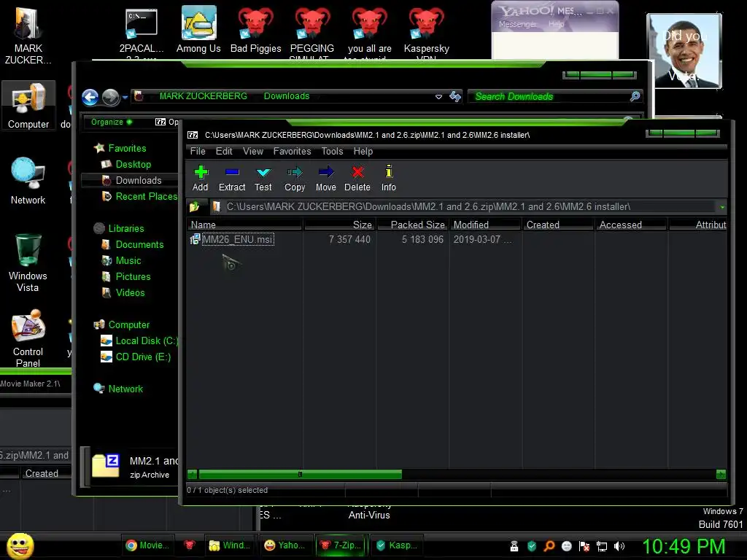
Task: Sort by Packed Size column header
Action: 413,225
